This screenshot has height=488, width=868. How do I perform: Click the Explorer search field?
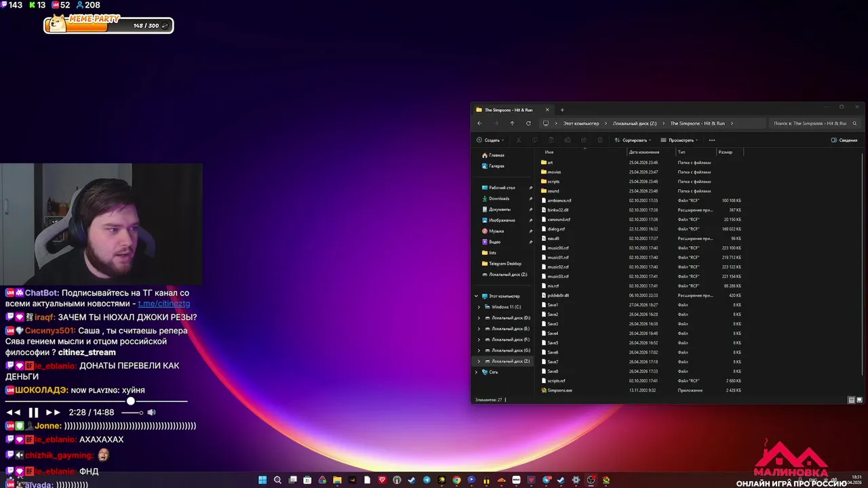click(814, 123)
